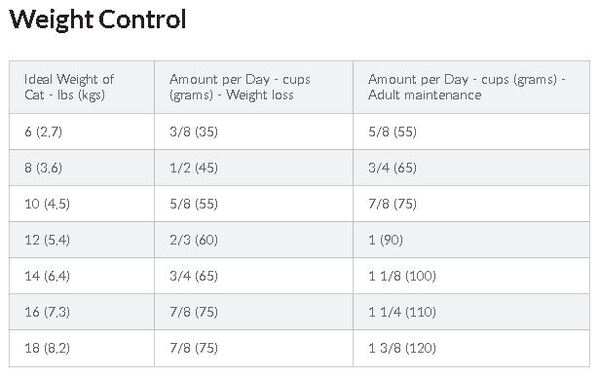The width and height of the screenshot is (599, 378).
Task: Click the 1 1/8 (100) cell
Action: point(471,276)
